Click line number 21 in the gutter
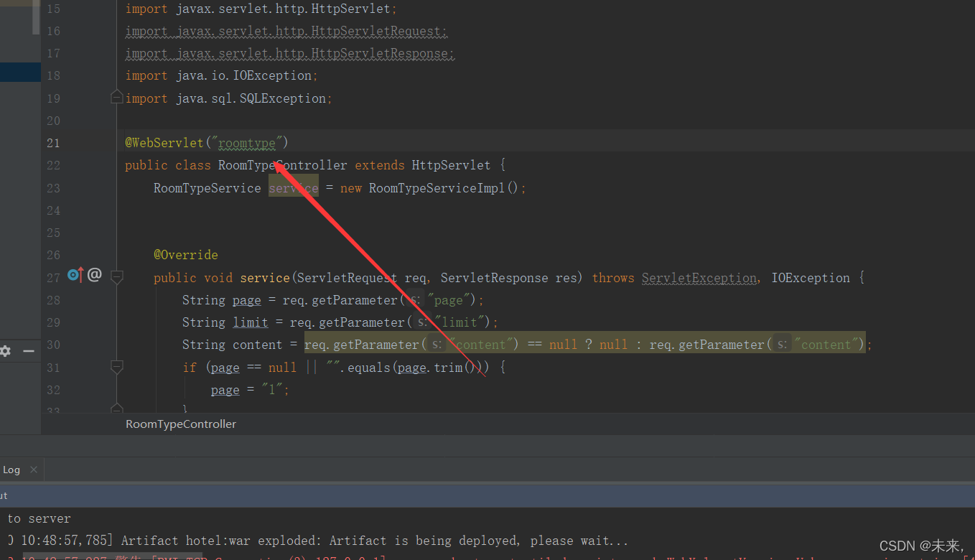Image resolution: width=975 pixels, height=560 pixels. point(53,142)
